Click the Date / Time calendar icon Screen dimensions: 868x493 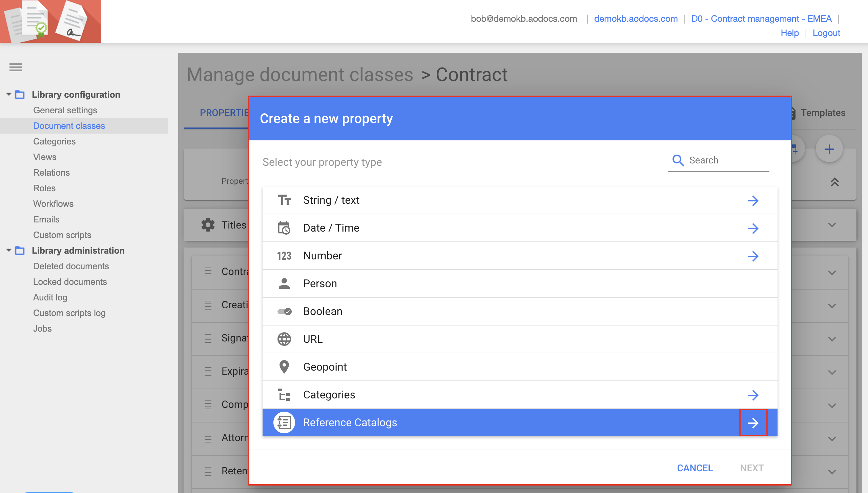point(284,228)
